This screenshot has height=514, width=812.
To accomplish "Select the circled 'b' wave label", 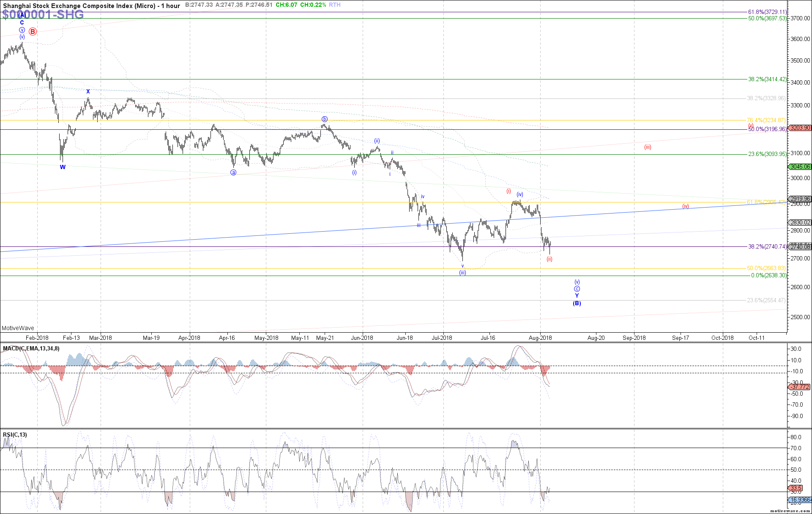I will (324, 119).
